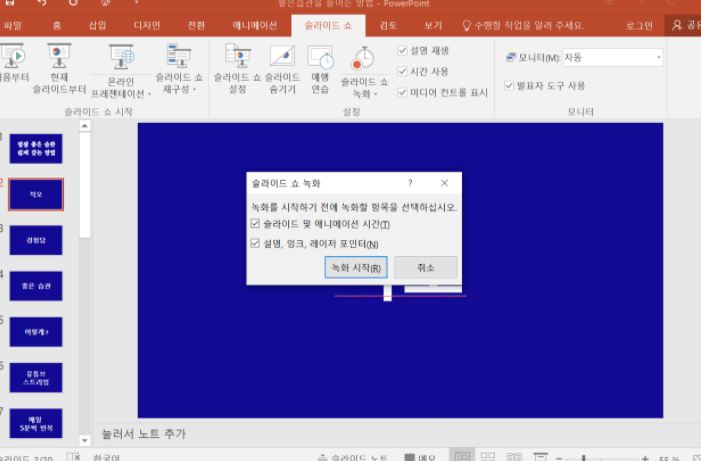Switch to the 애니메이션 tab
This screenshot has height=461, width=701.
(254, 25)
